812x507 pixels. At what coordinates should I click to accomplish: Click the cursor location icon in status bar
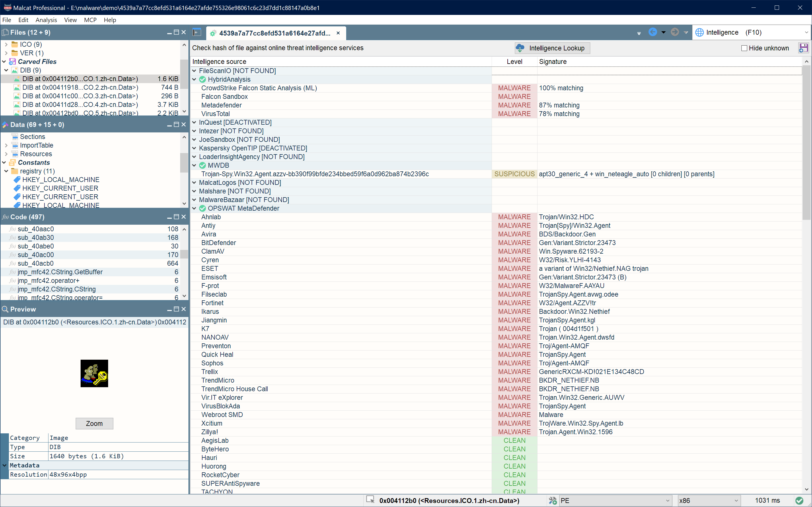tap(370, 500)
